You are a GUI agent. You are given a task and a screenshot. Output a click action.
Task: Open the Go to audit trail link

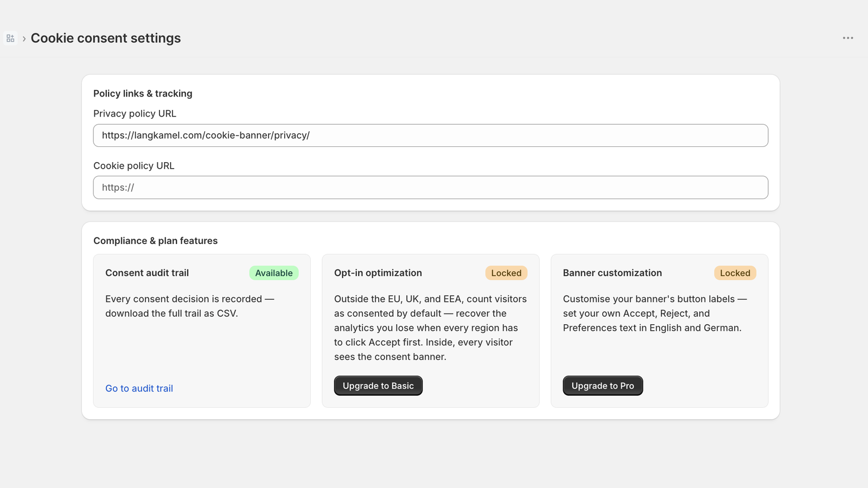[x=139, y=388]
